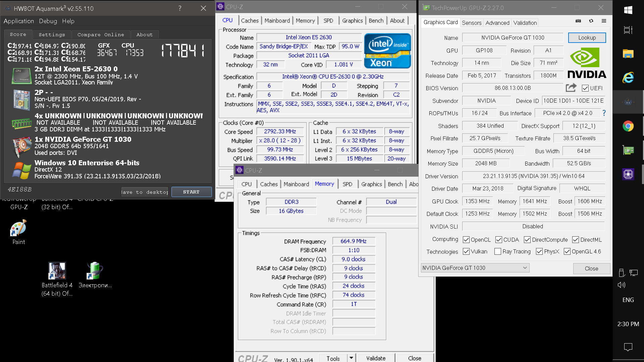Toggle the PhysX checkbox
Image resolution: width=644 pixels, height=362 pixels.
click(x=539, y=251)
